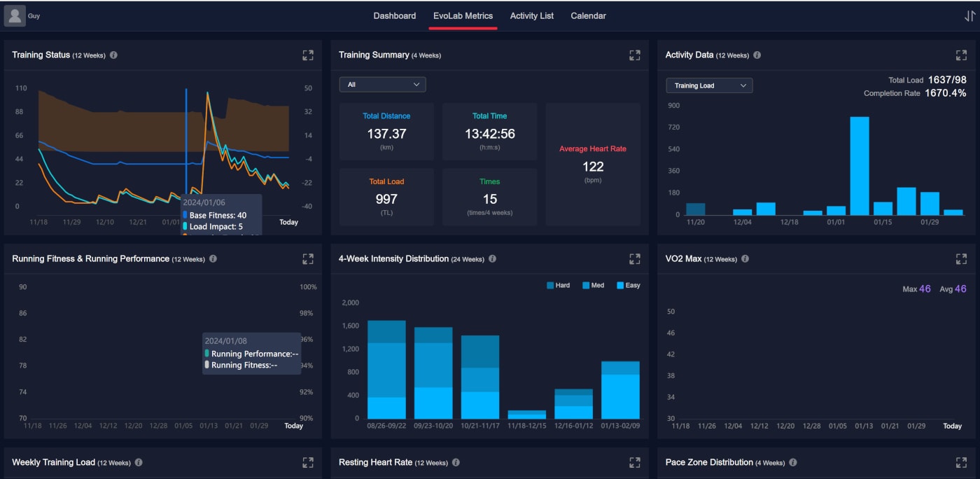Open the Training Status info tooltip icon
980x479 pixels.
click(113, 55)
